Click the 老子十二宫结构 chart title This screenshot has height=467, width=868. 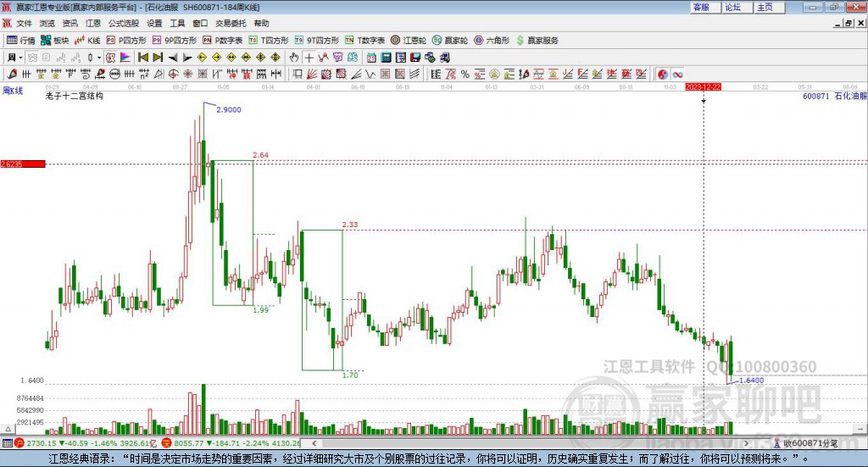point(75,96)
